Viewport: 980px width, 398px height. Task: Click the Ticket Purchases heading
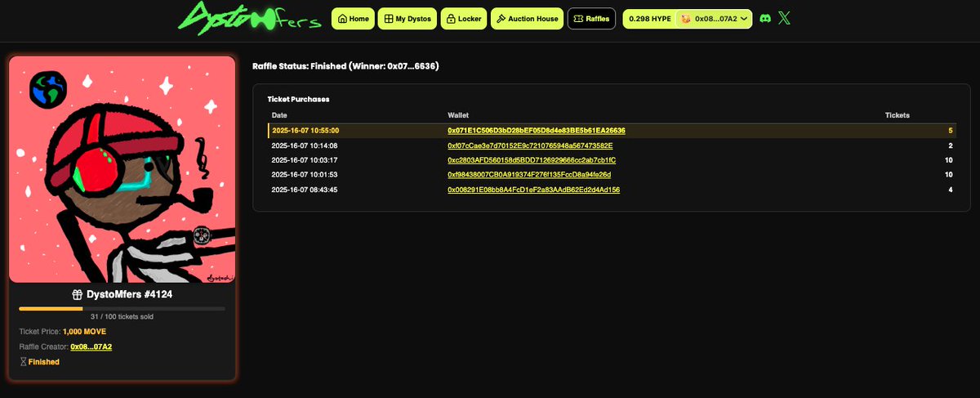coord(298,99)
